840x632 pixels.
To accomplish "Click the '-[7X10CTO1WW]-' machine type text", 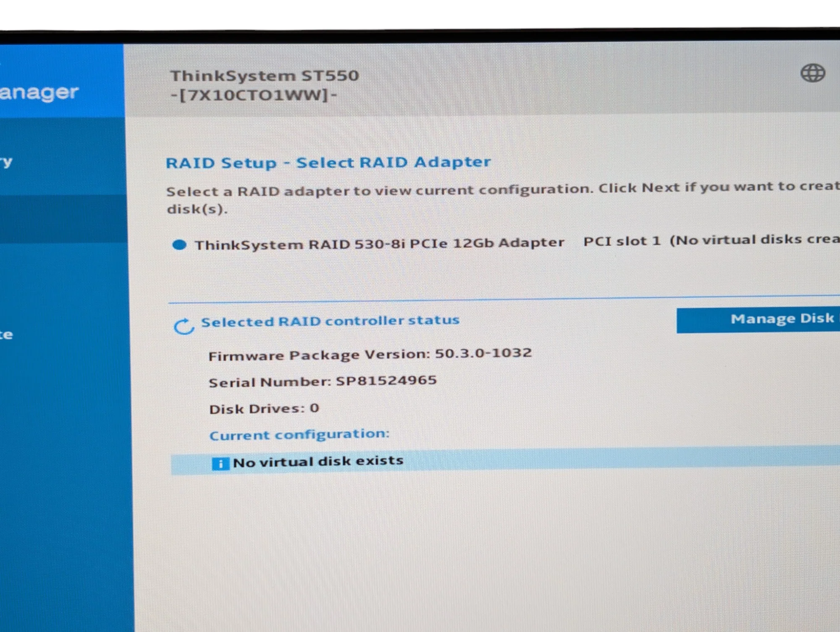I will (x=254, y=95).
